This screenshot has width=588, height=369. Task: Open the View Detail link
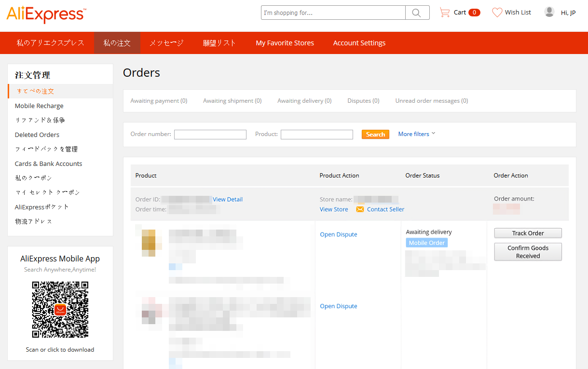click(228, 199)
